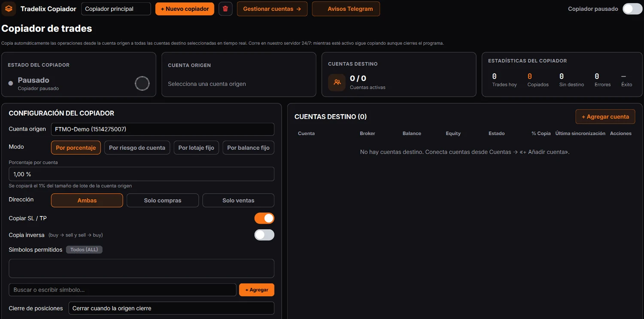Open the FTMO-Demo (1514275007) account dropdown
The image size is (644, 319).
pos(163,129)
